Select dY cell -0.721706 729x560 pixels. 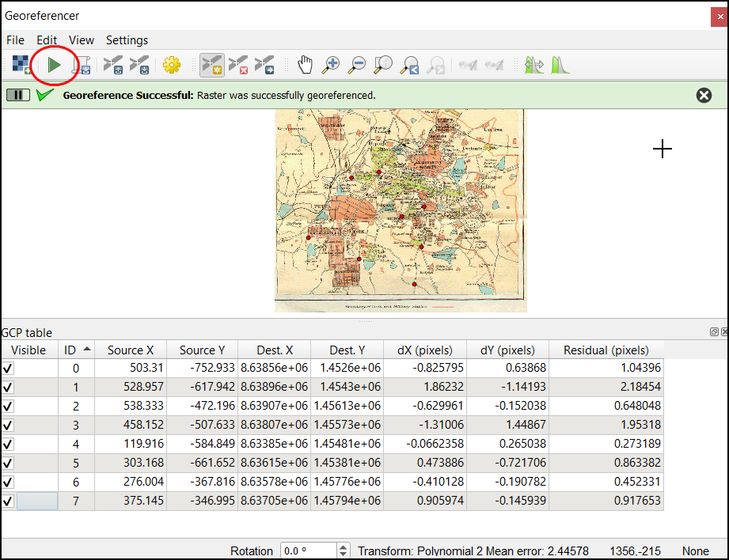pyautogui.click(x=507, y=464)
